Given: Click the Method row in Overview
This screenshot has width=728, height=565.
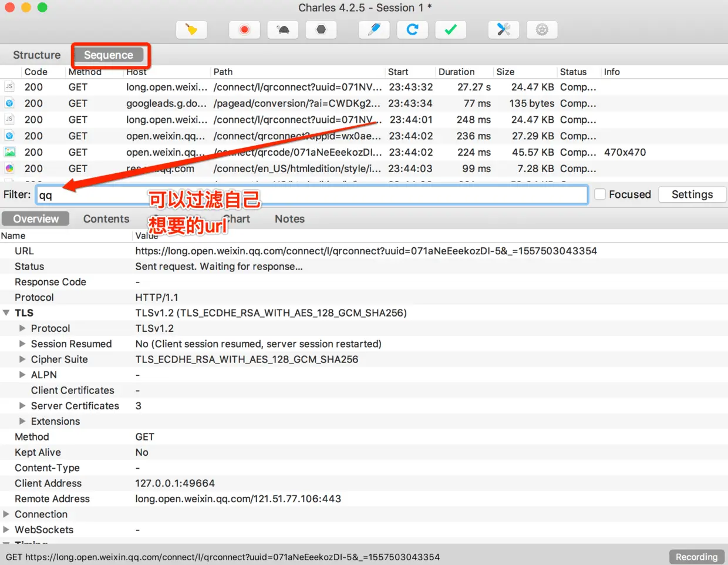Looking at the screenshot, I should (x=364, y=437).
